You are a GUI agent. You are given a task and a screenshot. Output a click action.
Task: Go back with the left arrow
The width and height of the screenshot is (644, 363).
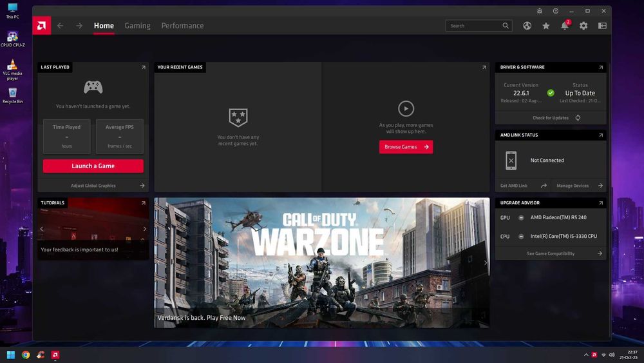(61, 26)
